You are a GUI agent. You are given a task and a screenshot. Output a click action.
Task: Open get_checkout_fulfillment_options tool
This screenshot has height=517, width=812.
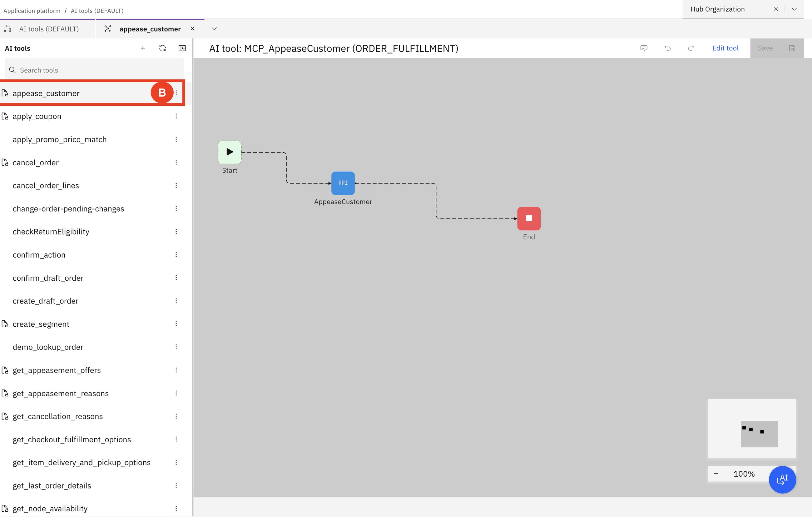72,440
